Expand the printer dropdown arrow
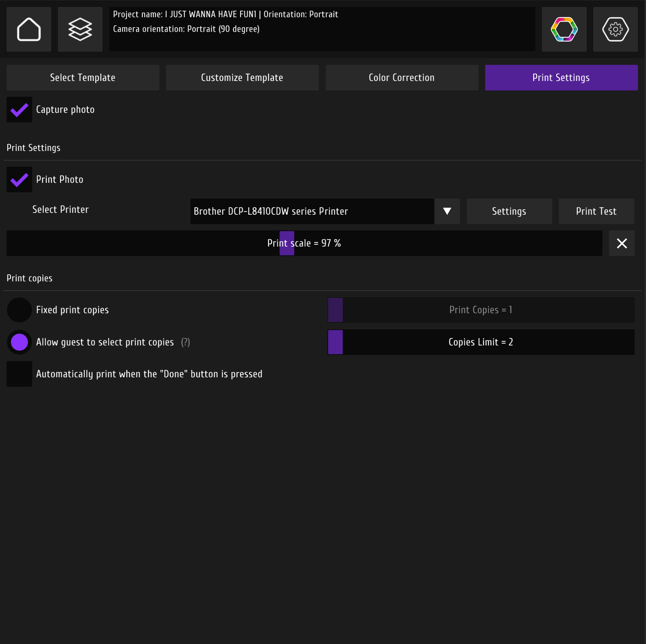This screenshot has height=644, width=646. click(447, 211)
